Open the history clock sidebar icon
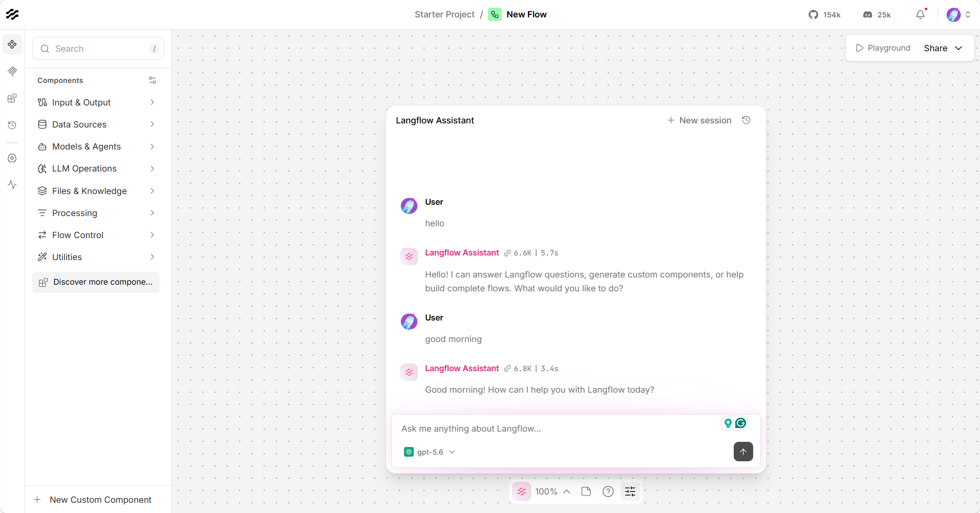Image resolution: width=980 pixels, height=513 pixels. tap(12, 125)
